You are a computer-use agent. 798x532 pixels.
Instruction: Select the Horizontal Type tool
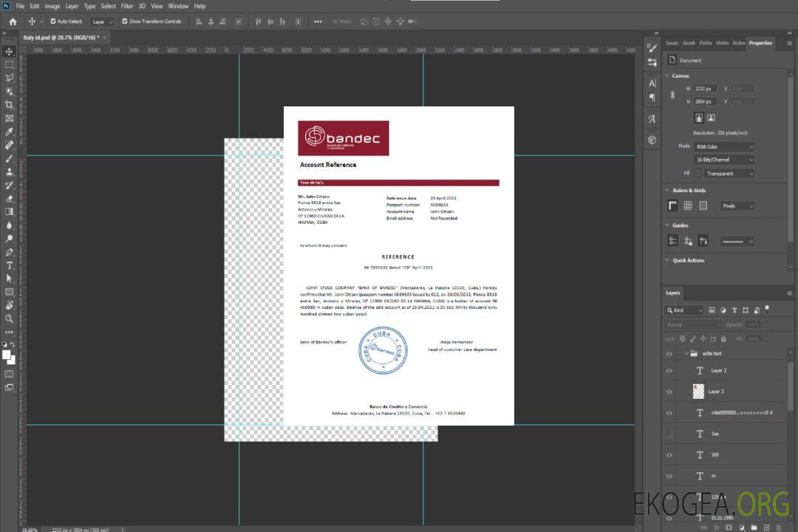tap(9, 265)
